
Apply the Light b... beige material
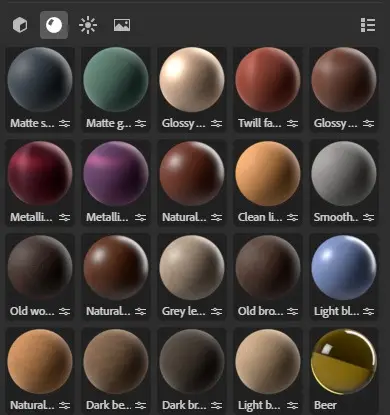268,361
